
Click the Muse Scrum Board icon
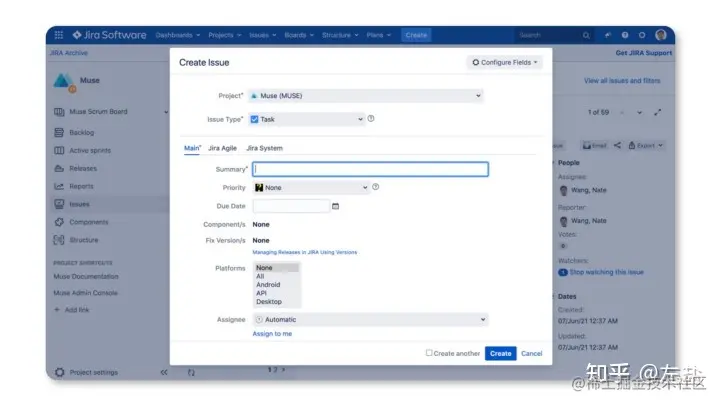[59, 112]
